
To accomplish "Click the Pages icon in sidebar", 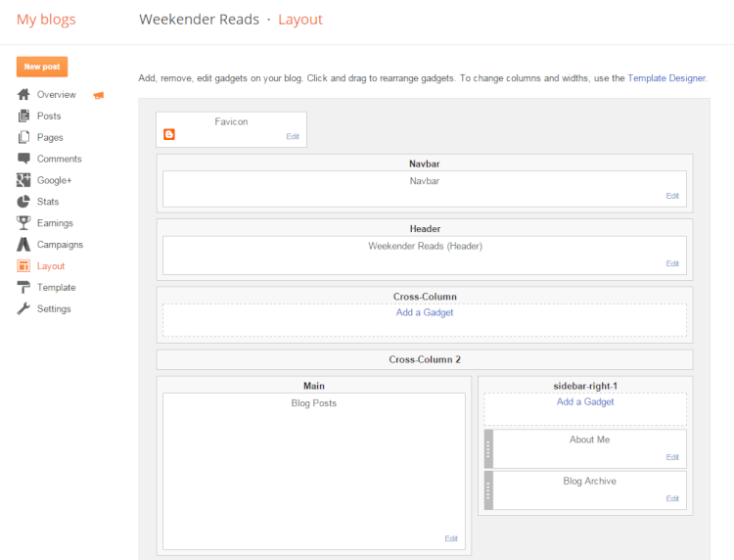I will tap(23, 137).
